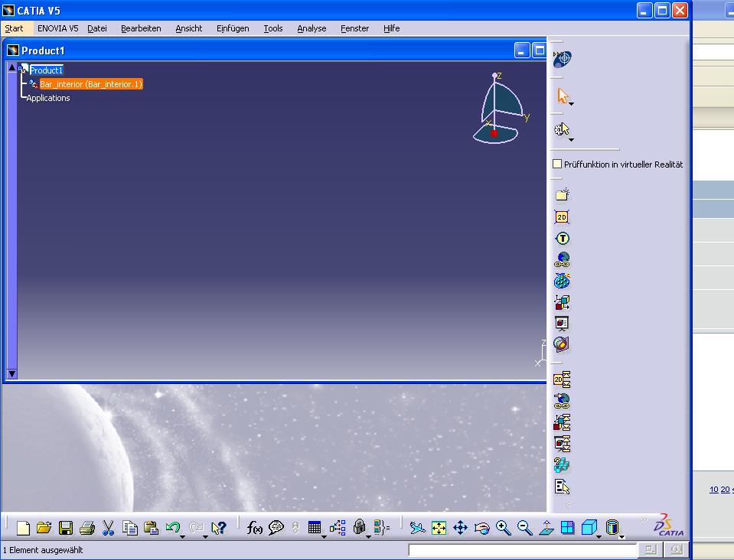
Task: Click the question mark cubes icon
Action: point(562,464)
